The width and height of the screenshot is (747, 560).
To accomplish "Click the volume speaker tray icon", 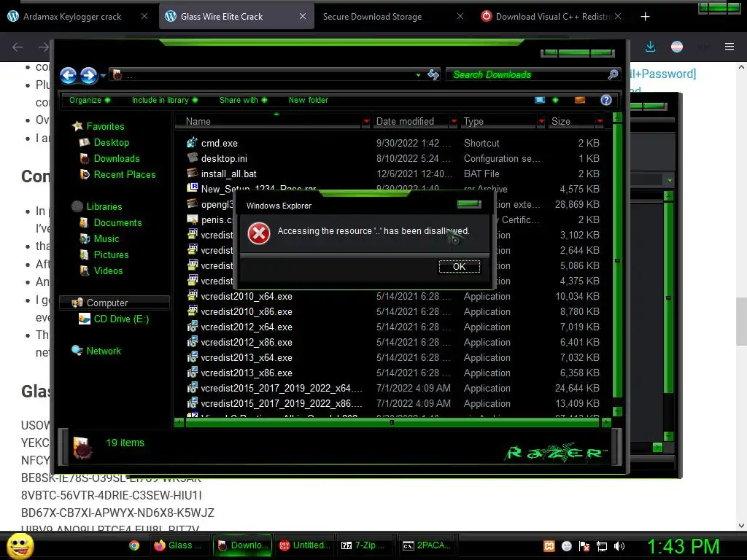I will [x=619, y=546].
